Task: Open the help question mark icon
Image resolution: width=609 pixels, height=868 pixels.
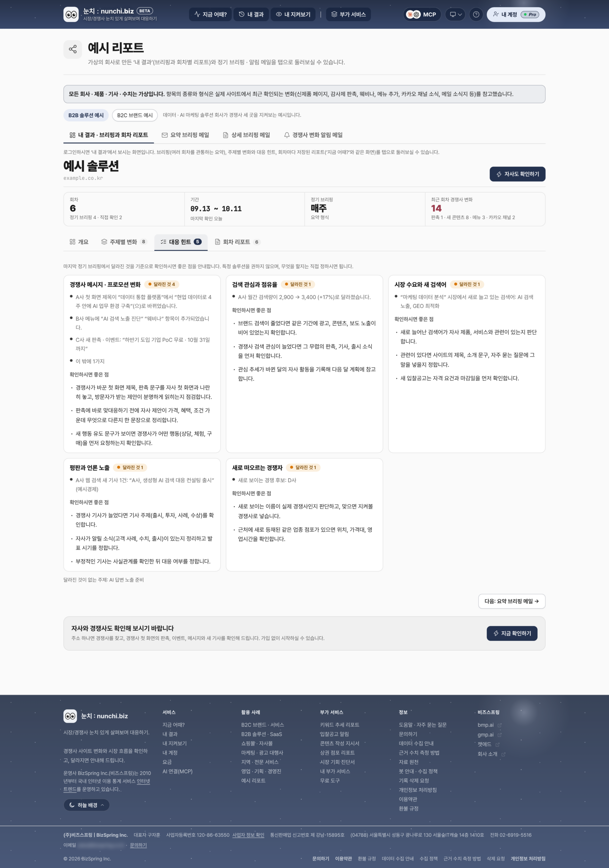Action: 476,14
